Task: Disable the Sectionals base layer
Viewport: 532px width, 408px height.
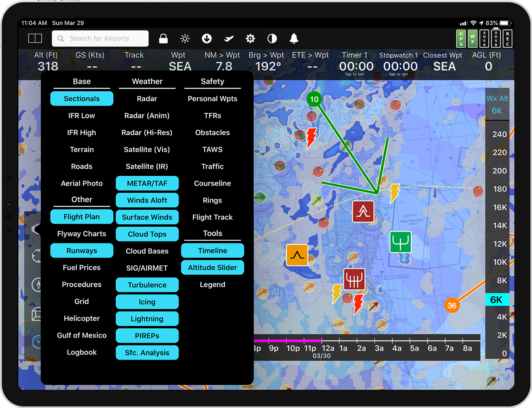Action: (82, 98)
